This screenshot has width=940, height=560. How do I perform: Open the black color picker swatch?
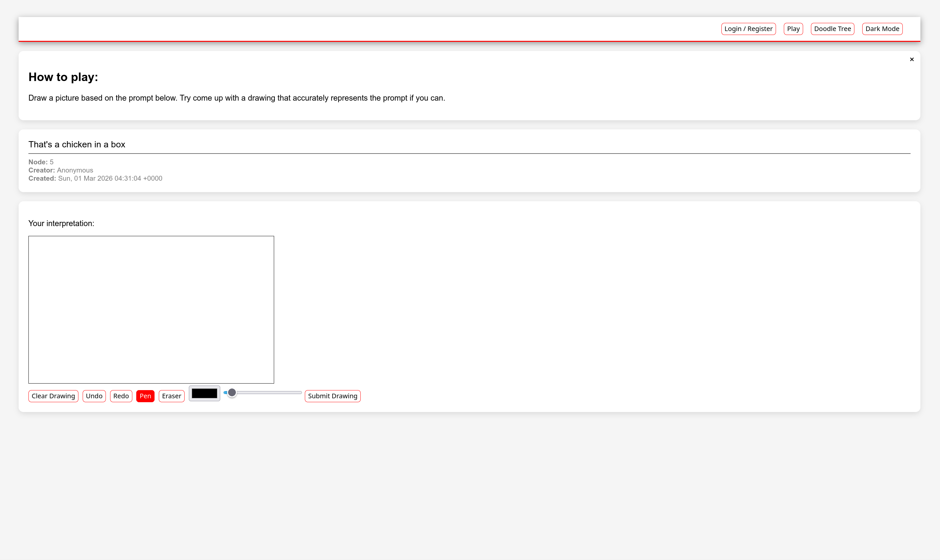click(204, 393)
